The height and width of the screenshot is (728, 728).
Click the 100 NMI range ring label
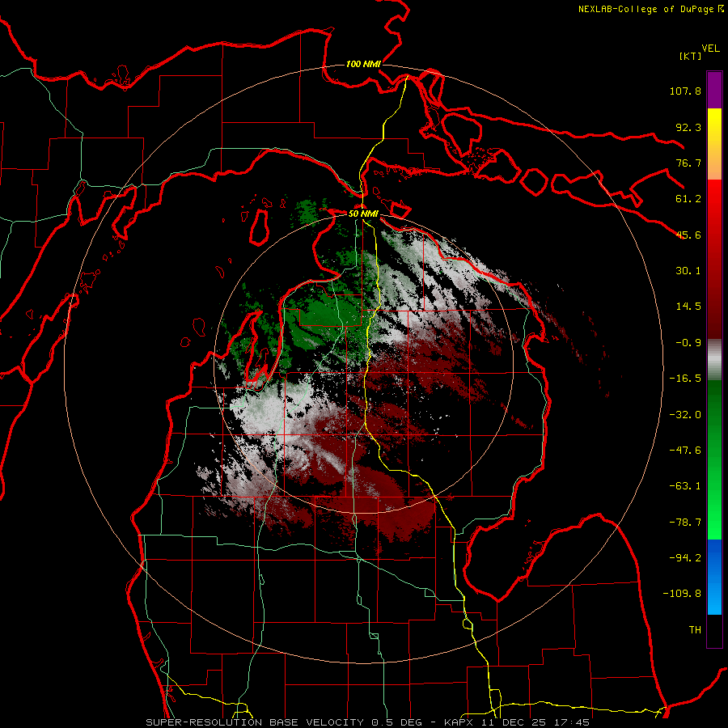pyautogui.click(x=363, y=64)
